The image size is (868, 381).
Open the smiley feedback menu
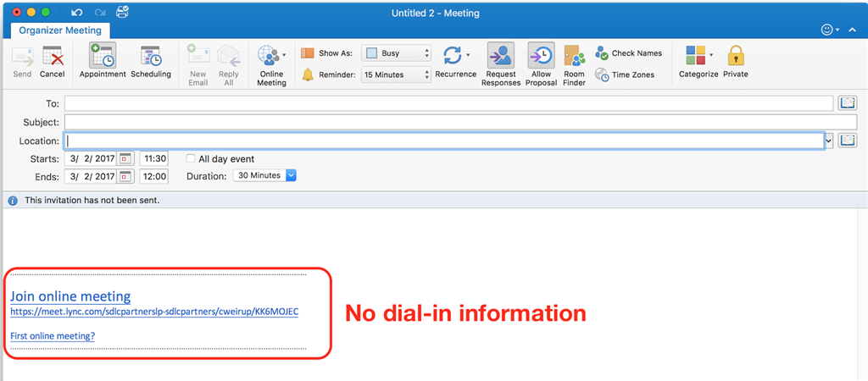click(831, 30)
